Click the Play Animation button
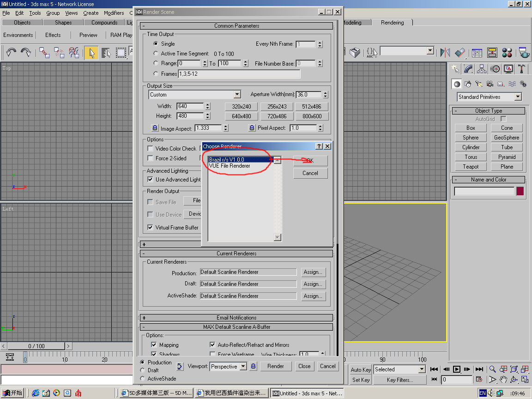The width and height of the screenshot is (532, 399). pos(457,369)
